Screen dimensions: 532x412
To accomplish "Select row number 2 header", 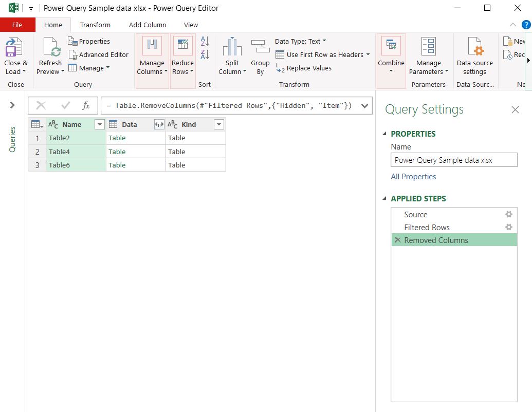I will [37, 152].
